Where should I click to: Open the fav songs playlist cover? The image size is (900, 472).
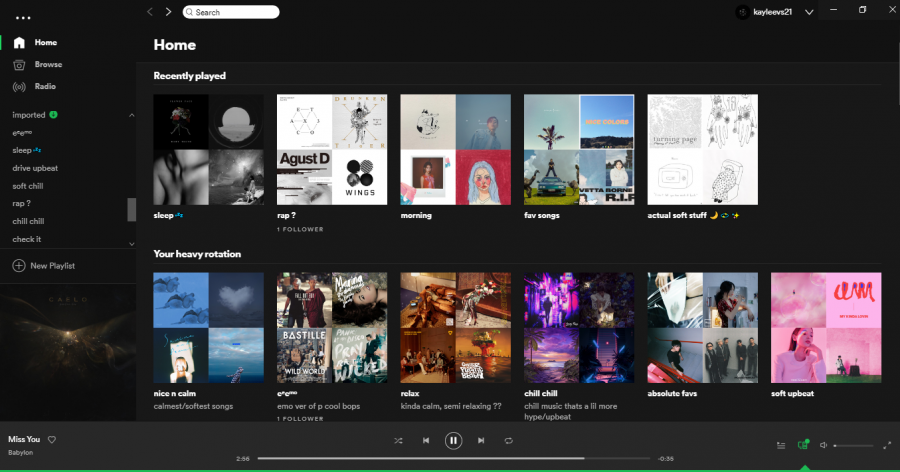point(579,149)
